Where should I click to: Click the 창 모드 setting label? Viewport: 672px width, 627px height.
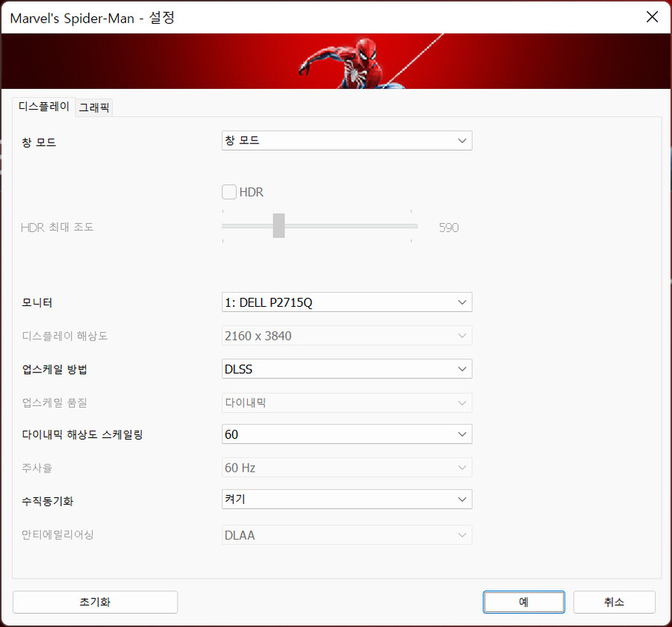(39, 143)
